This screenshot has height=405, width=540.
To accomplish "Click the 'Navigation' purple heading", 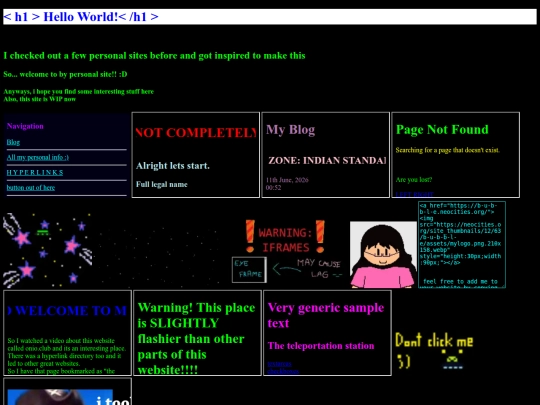I will [25, 126].
